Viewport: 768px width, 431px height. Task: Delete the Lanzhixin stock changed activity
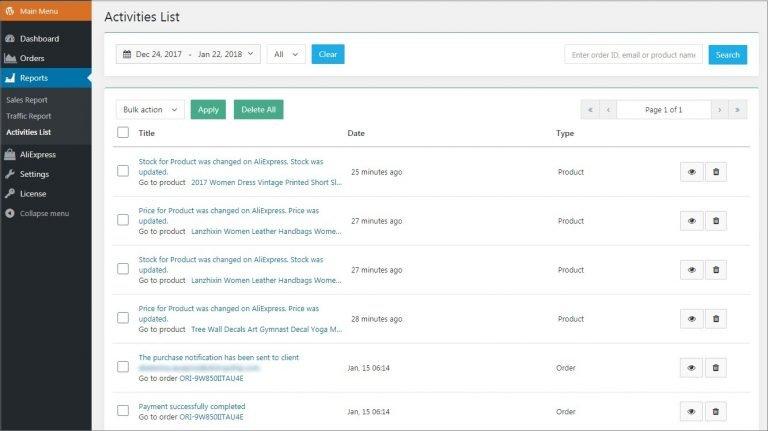pyautogui.click(x=716, y=270)
